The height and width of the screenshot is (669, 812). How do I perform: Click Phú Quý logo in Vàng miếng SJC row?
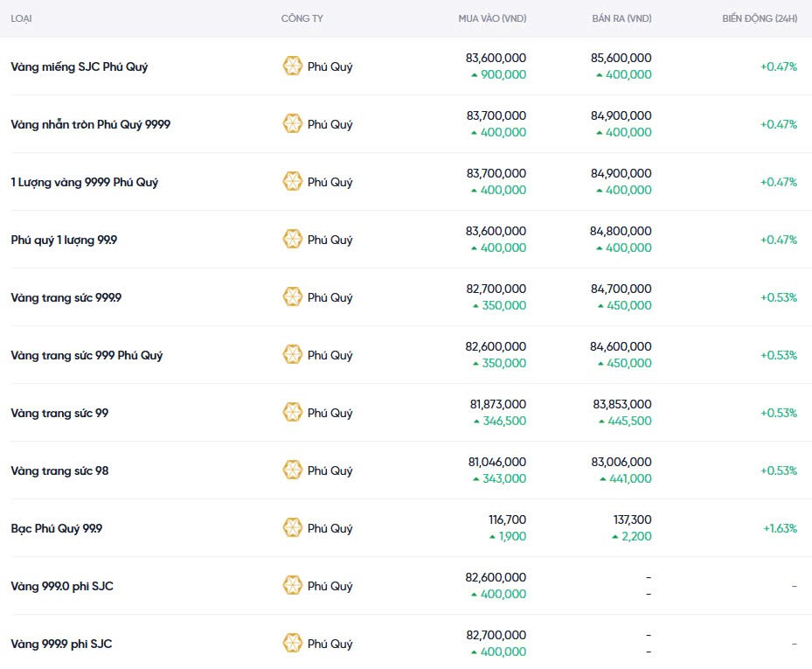pos(293,66)
